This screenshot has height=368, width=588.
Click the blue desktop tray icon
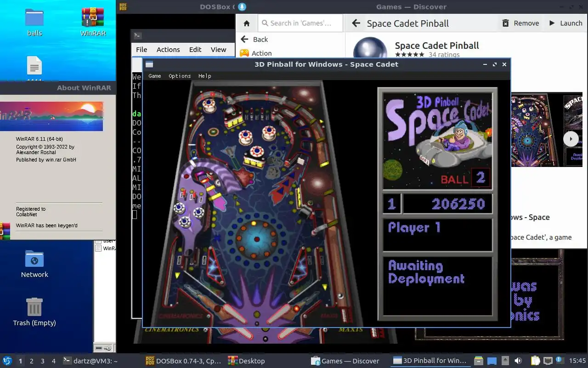(492, 361)
